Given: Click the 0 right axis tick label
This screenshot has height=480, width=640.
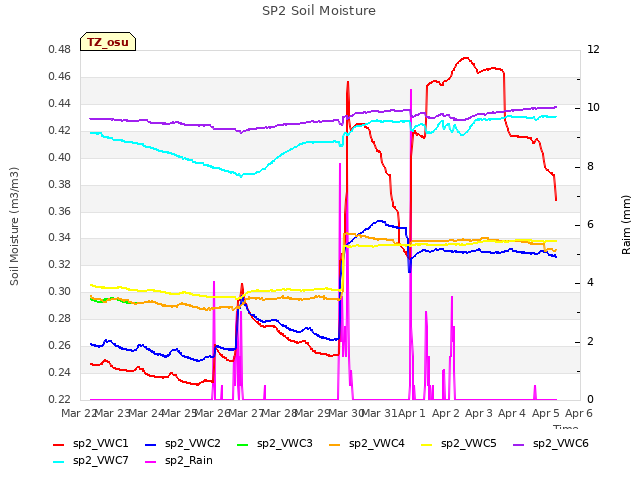Looking at the screenshot, I should (x=591, y=400).
